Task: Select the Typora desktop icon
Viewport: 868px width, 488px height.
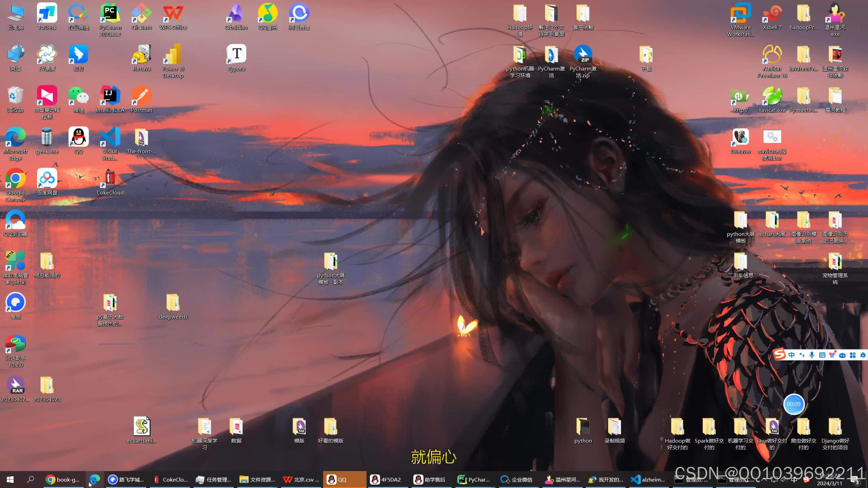Action: [x=236, y=58]
